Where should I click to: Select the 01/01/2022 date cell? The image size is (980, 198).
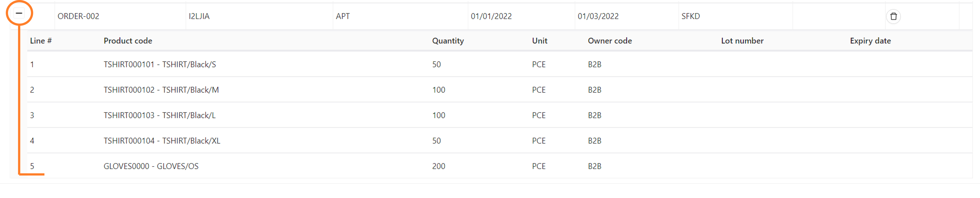491,16
